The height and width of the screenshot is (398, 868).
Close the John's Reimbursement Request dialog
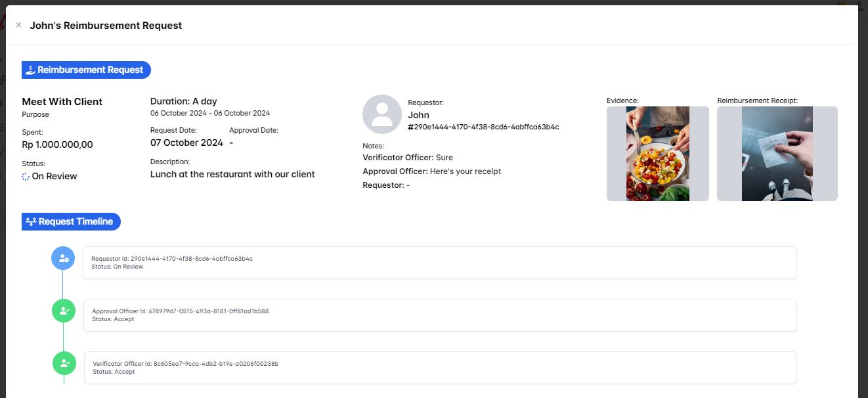[x=18, y=26]
